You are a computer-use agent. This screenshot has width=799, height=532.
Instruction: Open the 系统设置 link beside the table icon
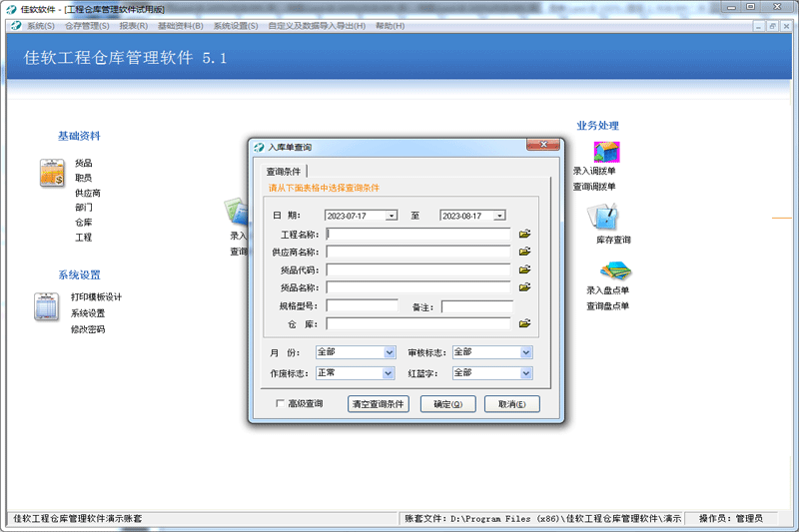pyautogui.click(x=88, y=313)
